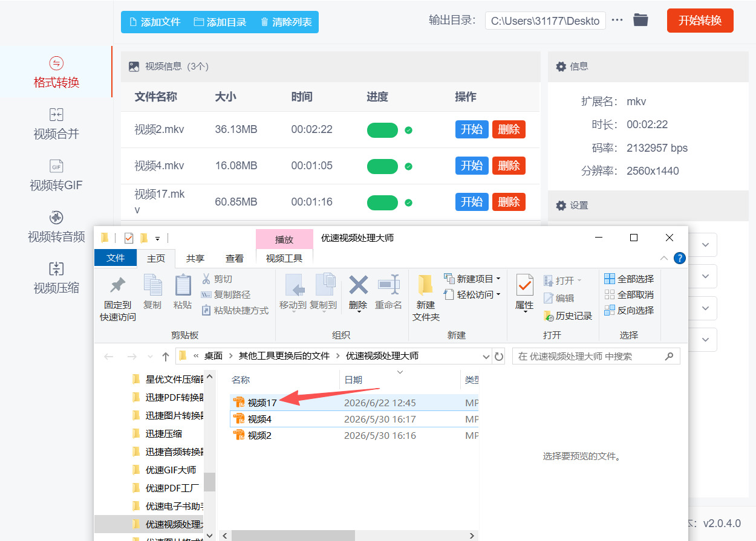
Task: Click 反向选择 in the ribbon
Action: pos(630,310)
